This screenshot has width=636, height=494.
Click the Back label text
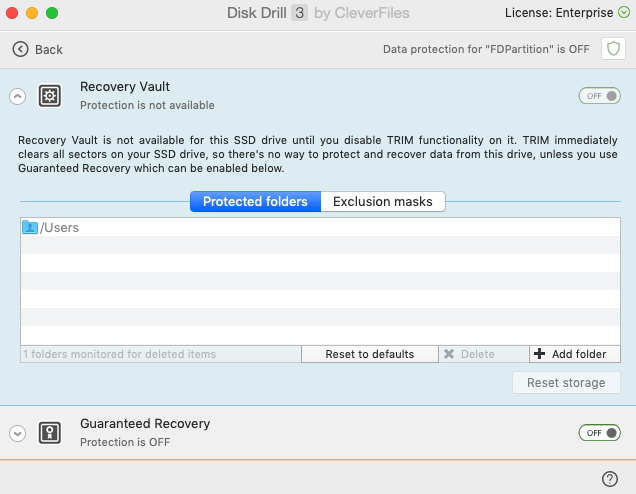49,49
